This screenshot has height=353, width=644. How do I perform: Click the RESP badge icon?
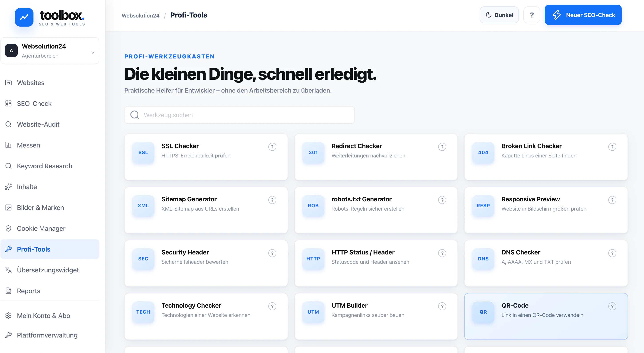[x=483, y=206]
